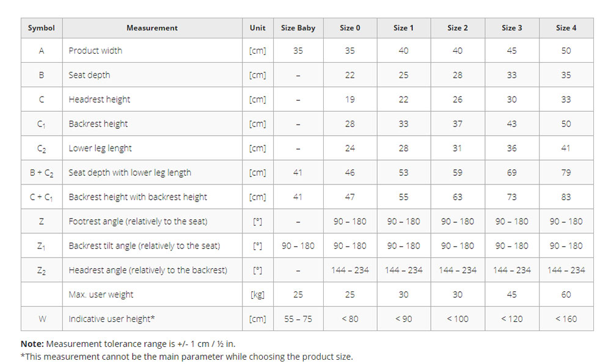The image size is (611, 364).
Task: Select the Headrest height measurement cell
Action: click(152, 100)
